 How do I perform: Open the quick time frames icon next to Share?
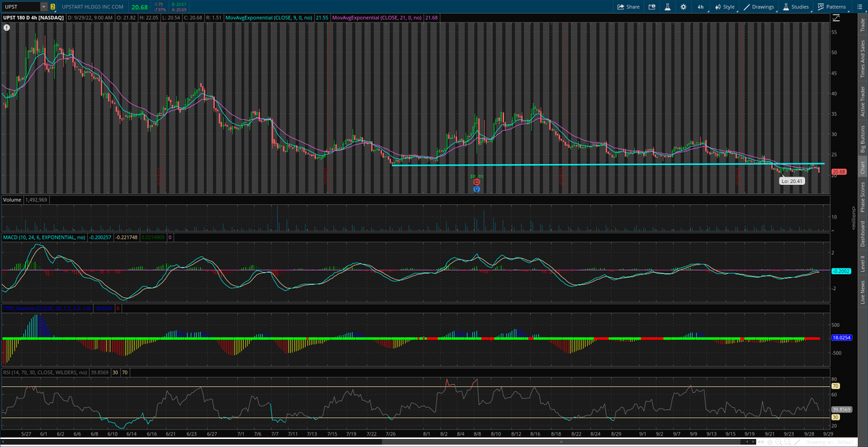[652, 7]
